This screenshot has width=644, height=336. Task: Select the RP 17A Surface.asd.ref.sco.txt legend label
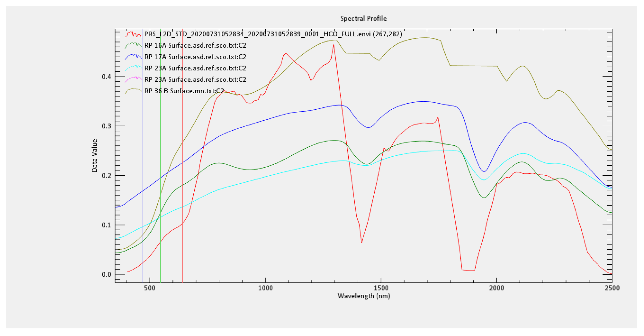coord(195,57)
